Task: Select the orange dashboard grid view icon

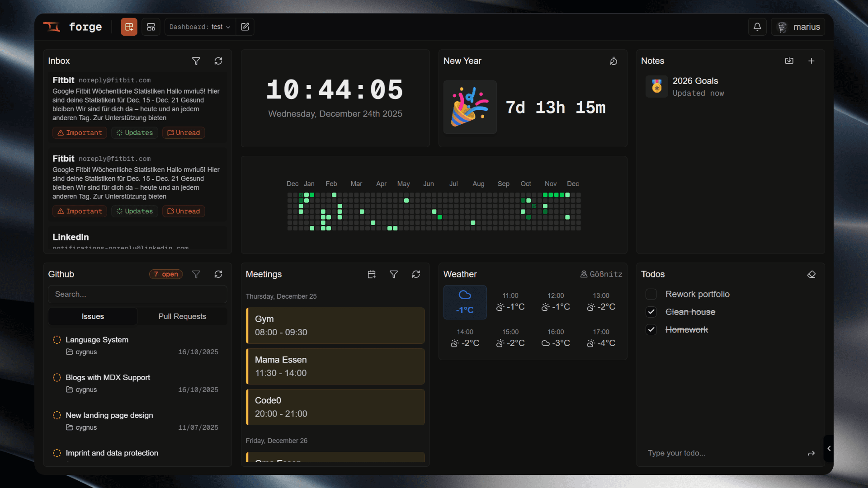Action: pos(129,27)
